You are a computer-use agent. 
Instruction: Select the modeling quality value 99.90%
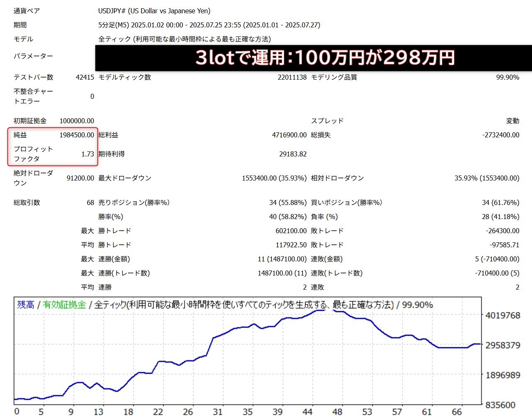508,77
